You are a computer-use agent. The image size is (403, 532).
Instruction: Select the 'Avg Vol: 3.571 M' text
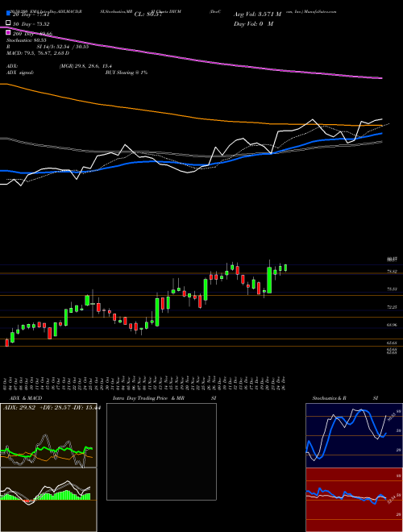pos(257,15)
